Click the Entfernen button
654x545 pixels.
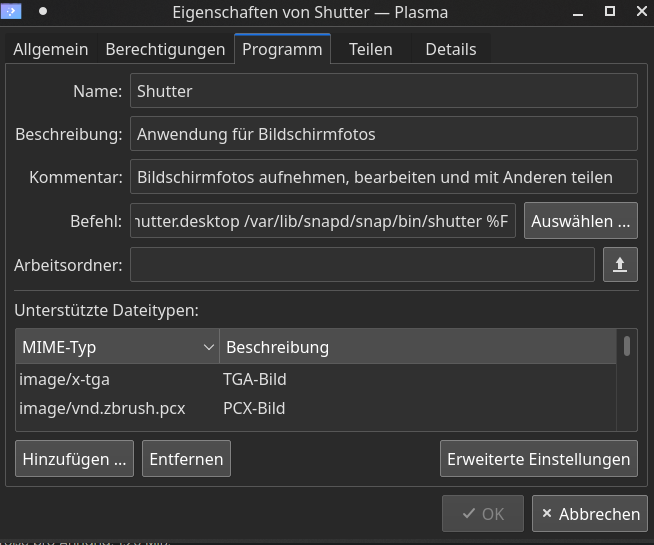(186, 459)
